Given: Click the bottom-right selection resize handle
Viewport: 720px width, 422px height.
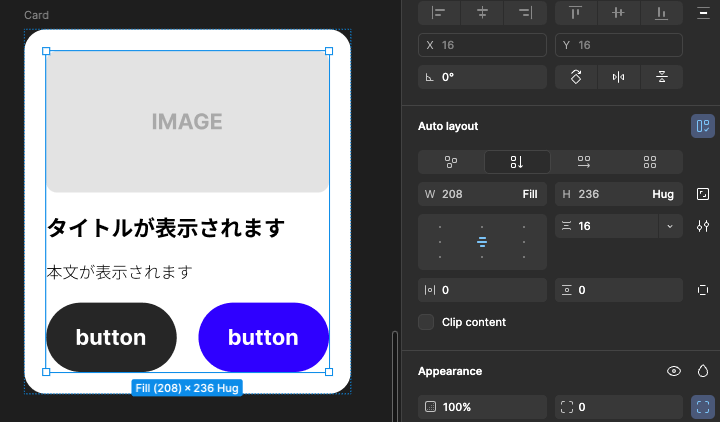Looking at the screenshot, I should (x=329, y=372).
